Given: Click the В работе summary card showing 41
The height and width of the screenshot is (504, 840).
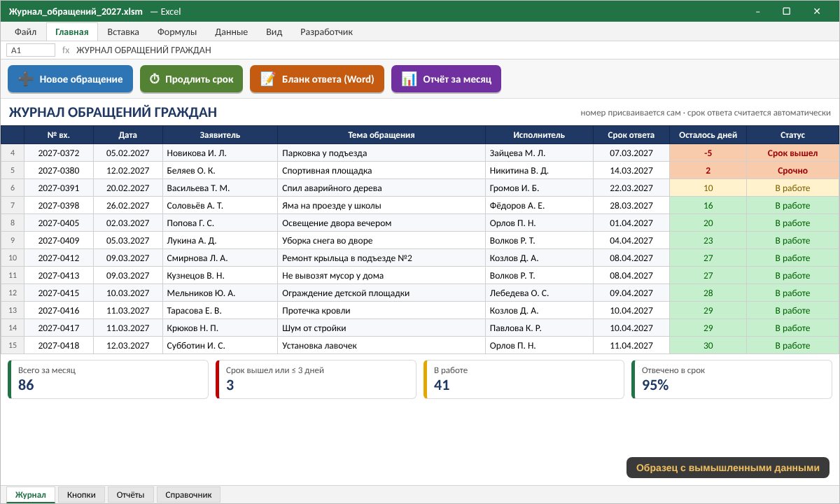Looking at the screenshot, I should 524,379.
